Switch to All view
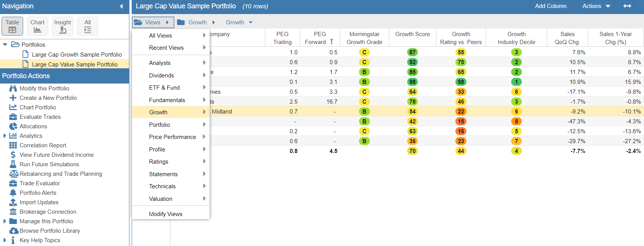Screen dimensions: 644x246 point(88,26)
